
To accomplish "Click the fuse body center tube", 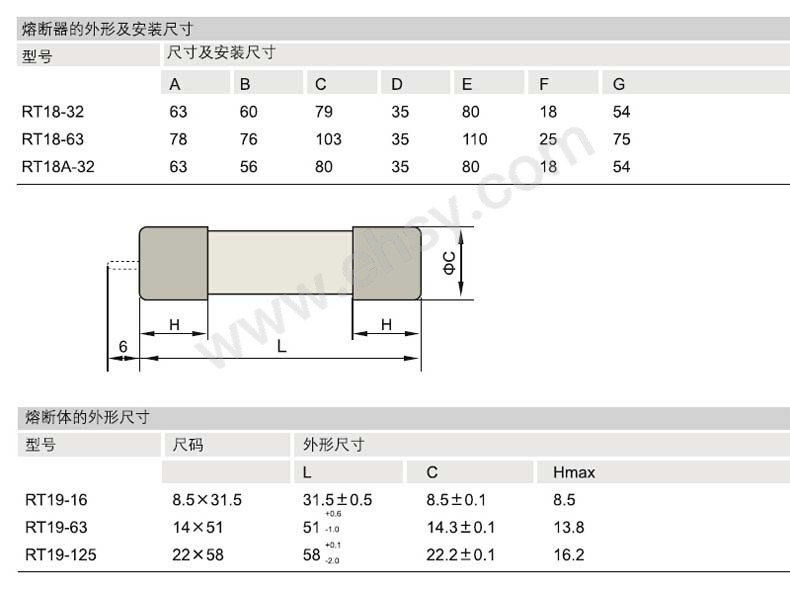I will coord(280,262).
